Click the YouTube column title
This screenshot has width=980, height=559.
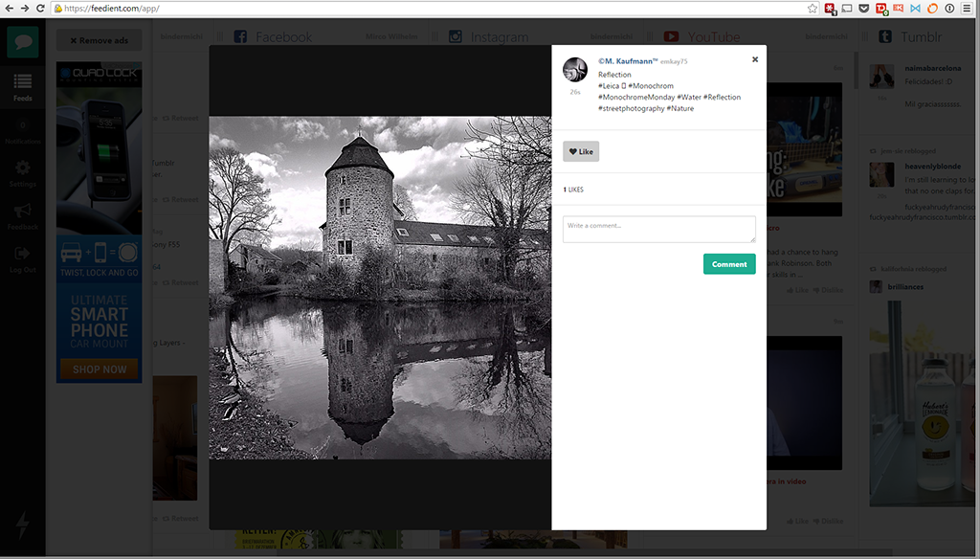coord(714,37)
